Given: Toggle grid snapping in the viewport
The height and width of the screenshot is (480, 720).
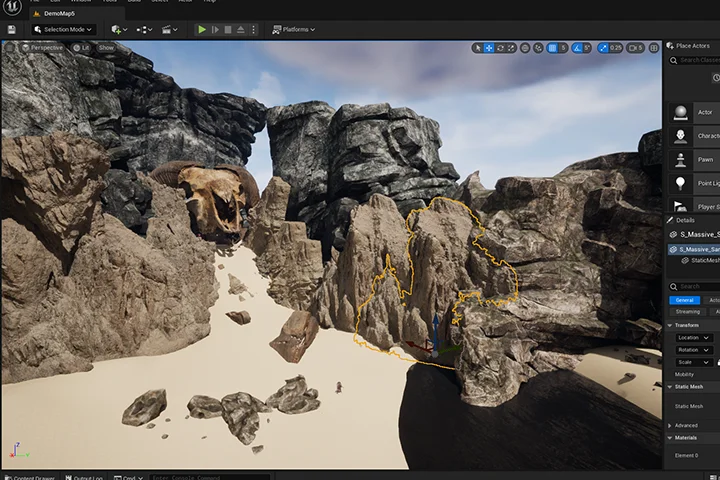Looking at the screenshot, I should click(552, 48).
